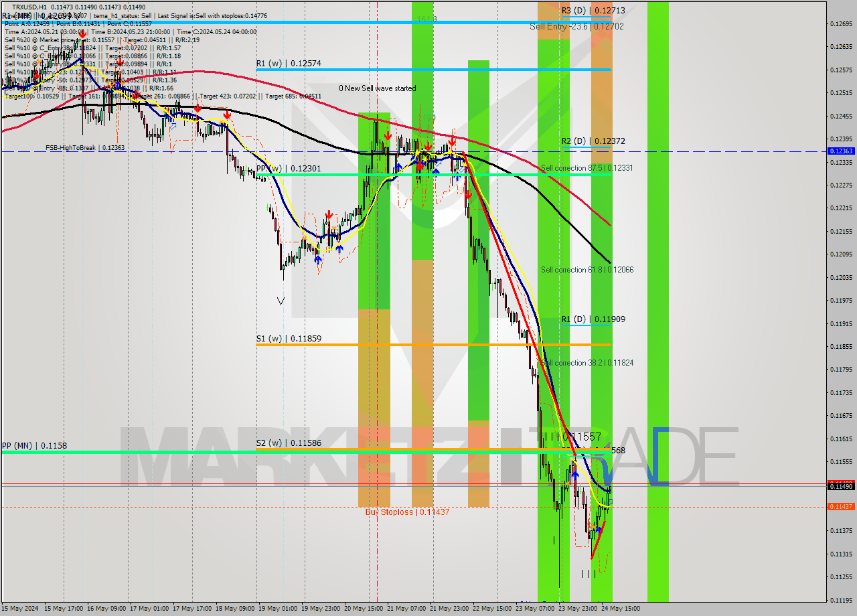Click the '0 New Sell wave started' annotation
857x616 pixels.
[x=378, y=88]
